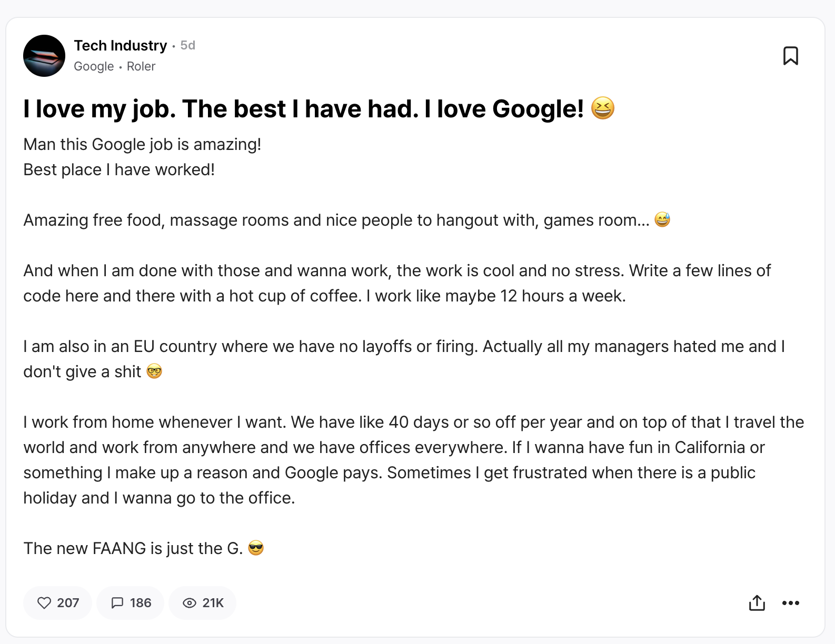Image resolution: width=835 pixels, height=644 pixels.
Task: Click the "Amazing free food, massage rooms" line
Action: (336, 220)
